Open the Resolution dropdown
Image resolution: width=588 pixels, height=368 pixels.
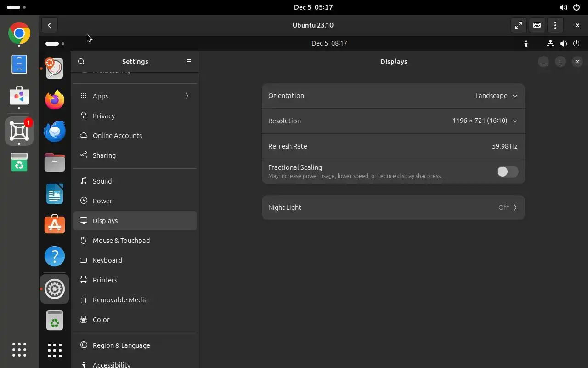(x=485, y=121)
